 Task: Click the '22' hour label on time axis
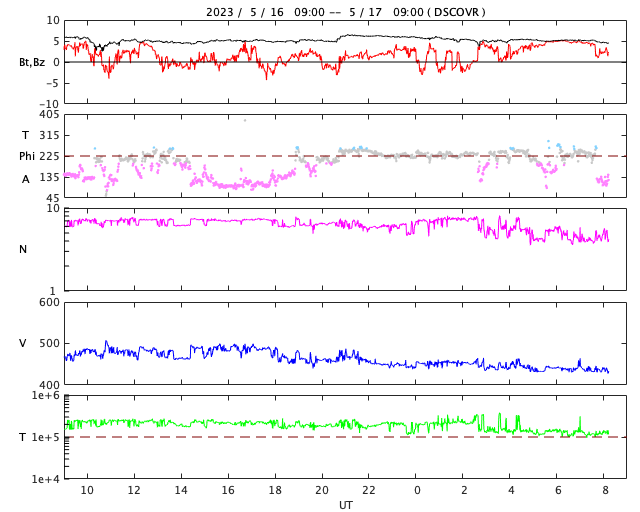(369, 490)
